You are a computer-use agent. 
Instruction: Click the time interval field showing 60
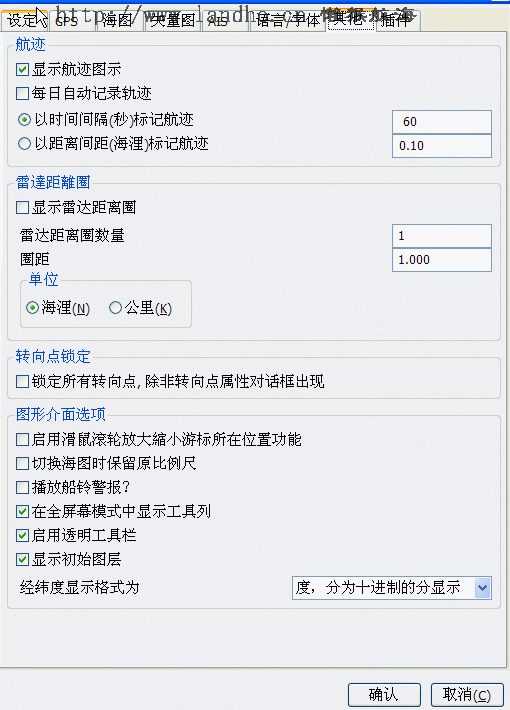442,122
